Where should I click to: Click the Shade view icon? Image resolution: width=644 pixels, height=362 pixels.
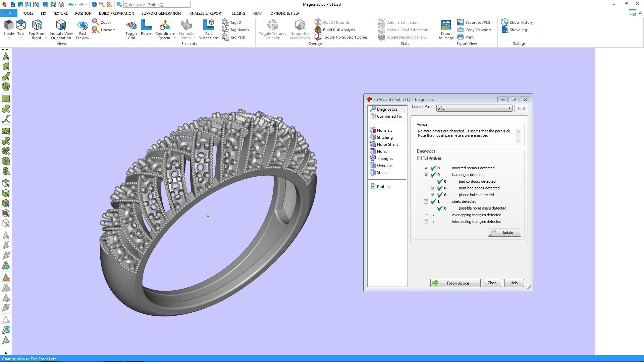[x=8, y=25]
